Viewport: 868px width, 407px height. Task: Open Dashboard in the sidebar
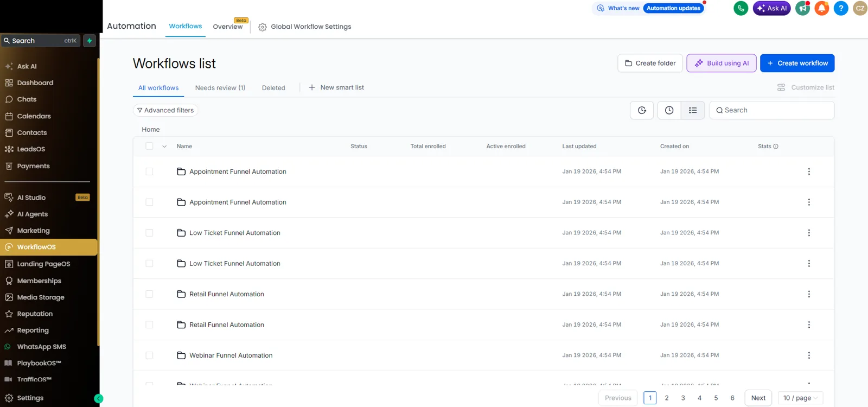click(x=35, y=83)
